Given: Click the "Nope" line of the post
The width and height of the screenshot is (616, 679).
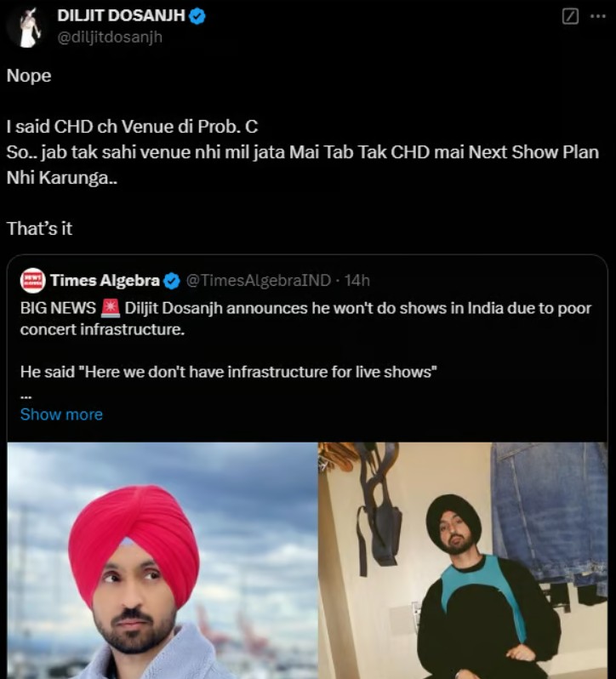Looking at the screenshot, I should (x=29, y=76).
